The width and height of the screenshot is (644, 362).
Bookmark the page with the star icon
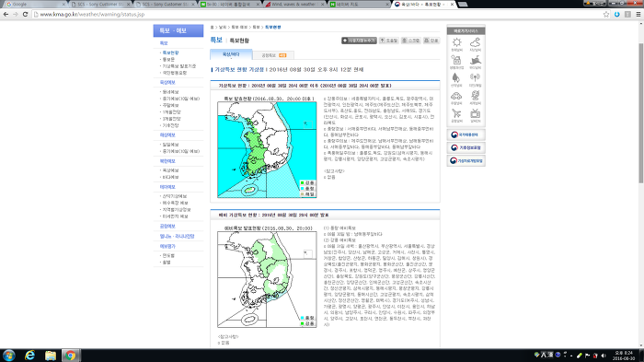(x=606, y=15)
